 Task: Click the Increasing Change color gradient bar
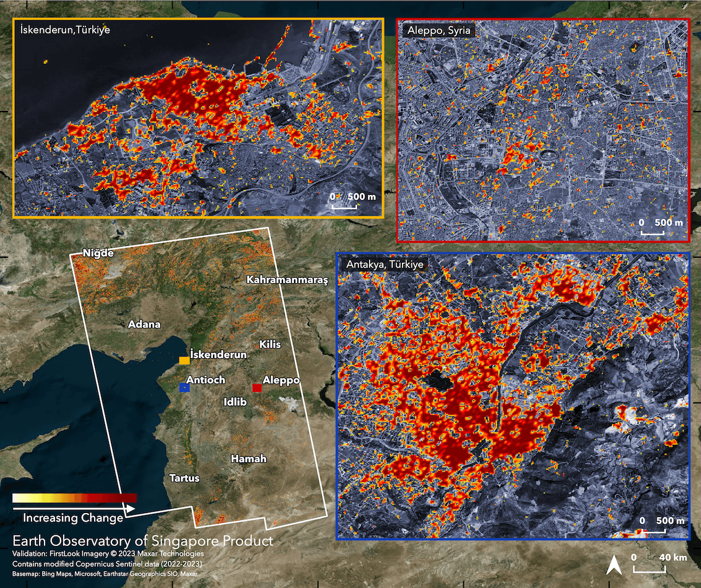click(74, 498)
